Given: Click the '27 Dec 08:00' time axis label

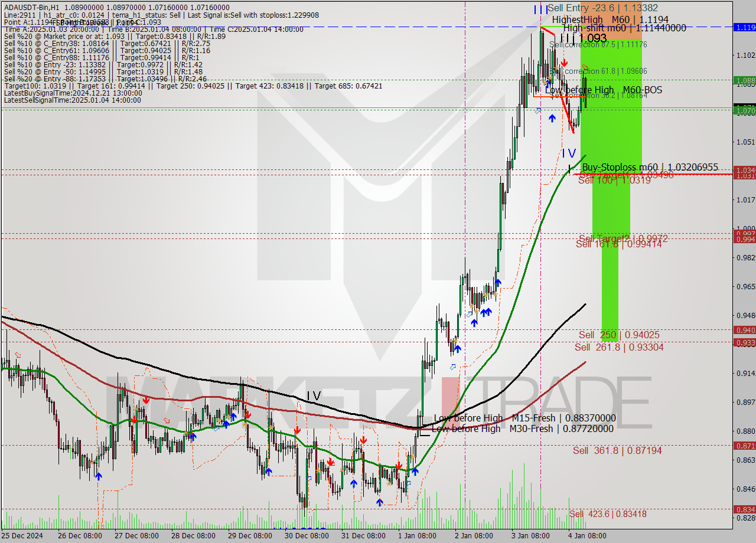Looking at the screenshot, I should tap(136, 536).
